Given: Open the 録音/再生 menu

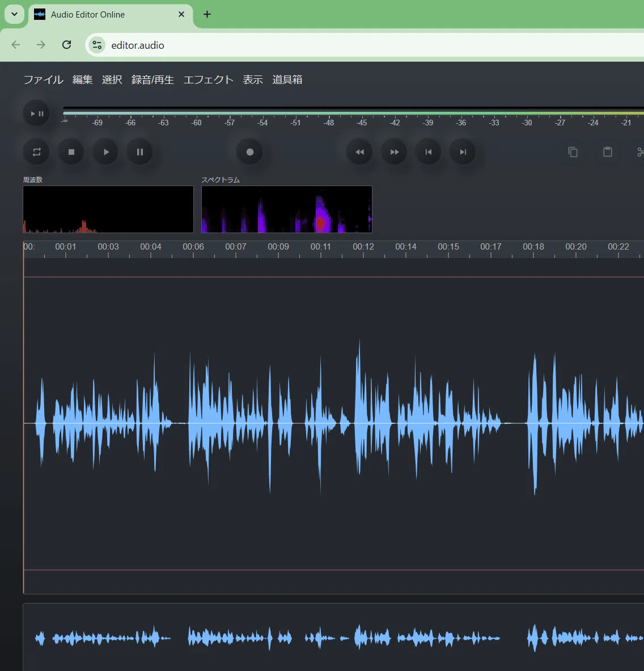Looking at the screenshot, I should click(x=152, y=79).
